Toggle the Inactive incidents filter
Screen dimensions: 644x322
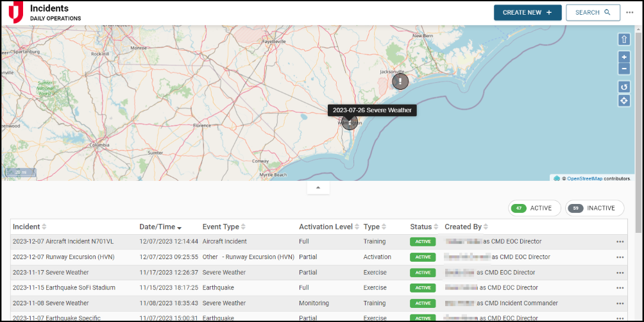point(594,208)
